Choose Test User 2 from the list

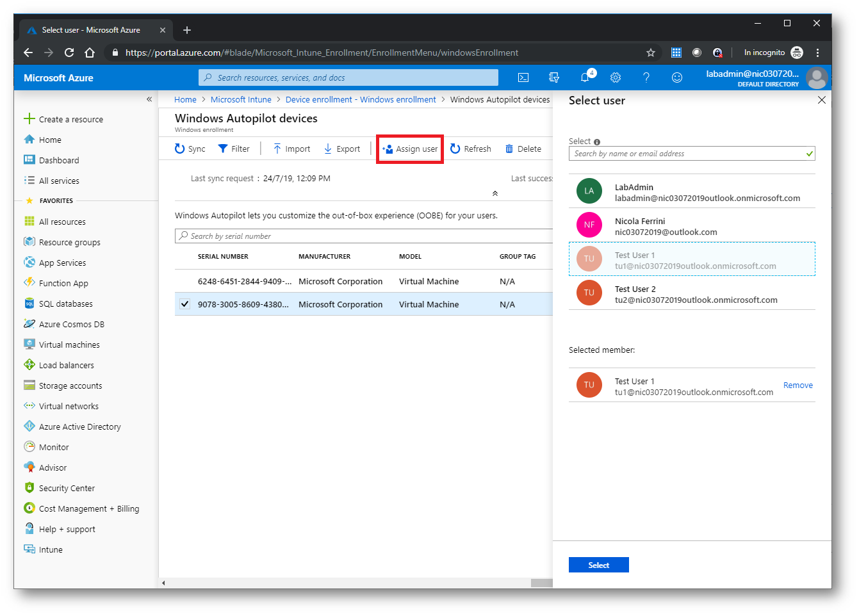(x=692, y=293)
